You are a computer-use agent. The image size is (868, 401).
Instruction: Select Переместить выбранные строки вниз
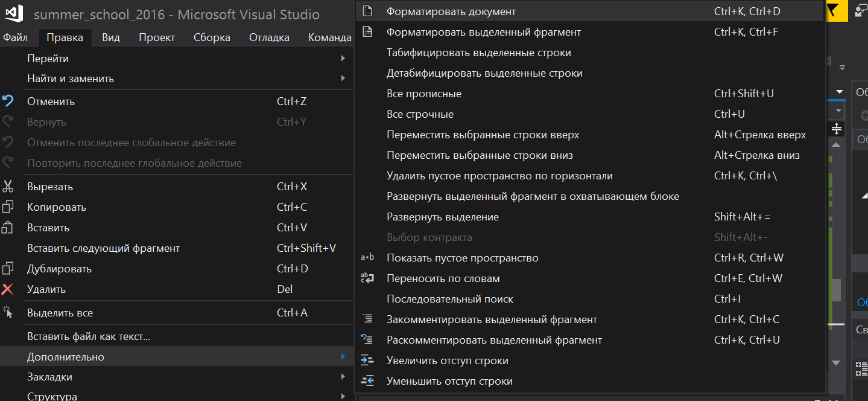(x=589, y=155)
